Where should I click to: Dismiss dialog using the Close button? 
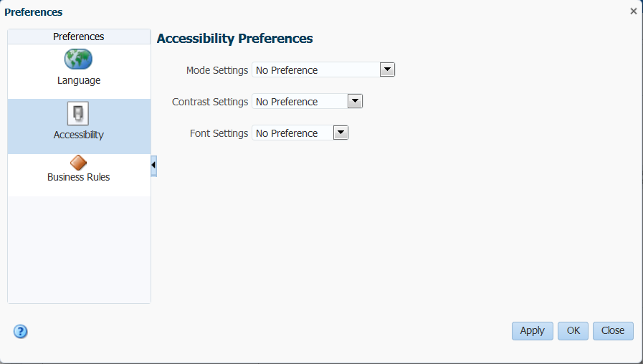(613, 331)
